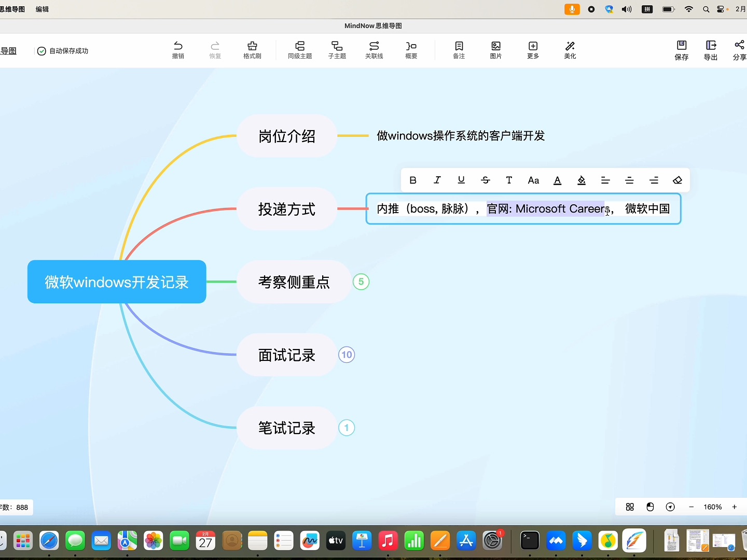Click the word count 888 label

pos(16,507)
